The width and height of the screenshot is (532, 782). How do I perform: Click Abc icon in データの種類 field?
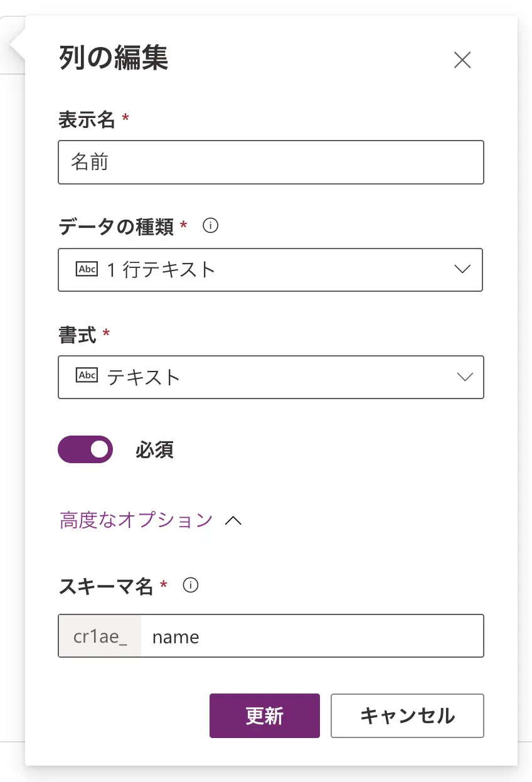click(x=87, y=269)
